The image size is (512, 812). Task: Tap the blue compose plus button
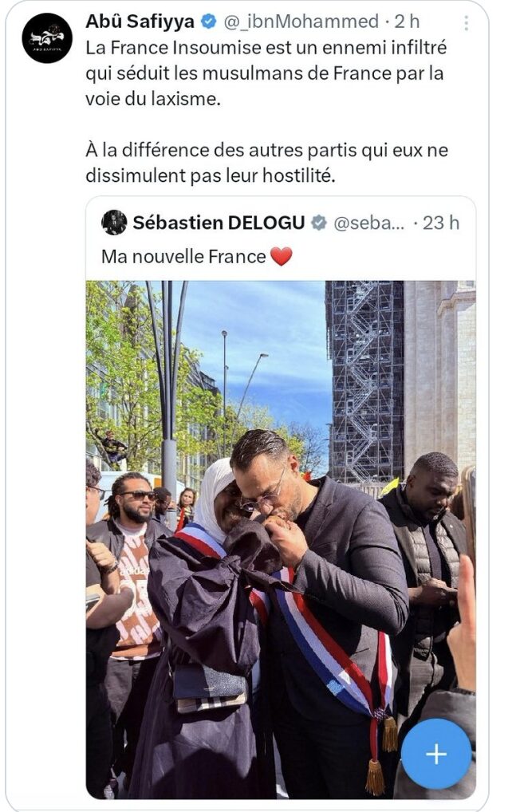[x=436, y=754]
